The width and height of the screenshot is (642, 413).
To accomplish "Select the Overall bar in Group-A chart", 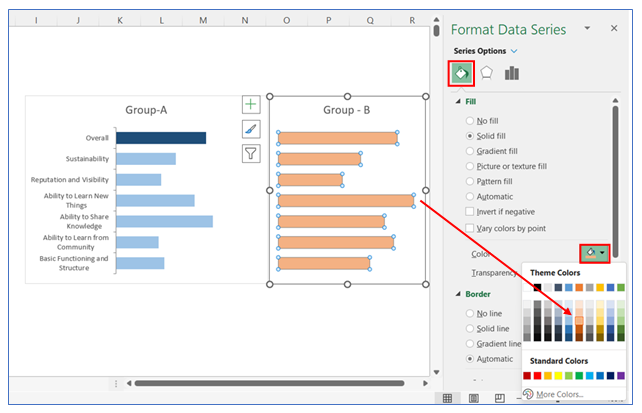I will click(x=160, y=138).
